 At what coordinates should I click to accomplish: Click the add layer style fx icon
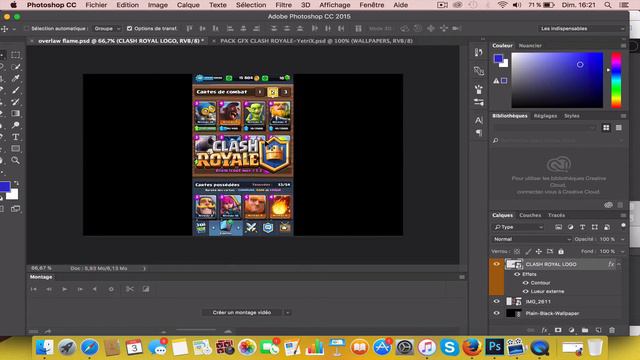[544, 330]
